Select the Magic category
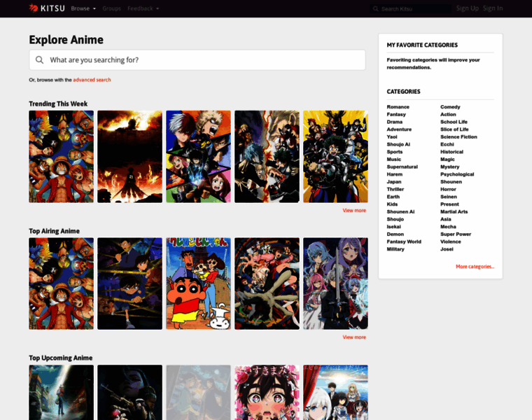 click(447, 159)
